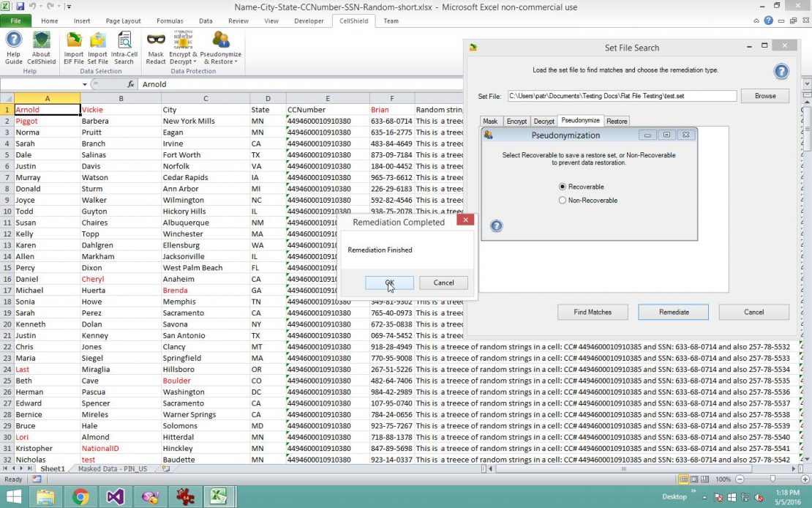Screen dimensions: 812x508
Task: Select column C header
Action: 205,98
